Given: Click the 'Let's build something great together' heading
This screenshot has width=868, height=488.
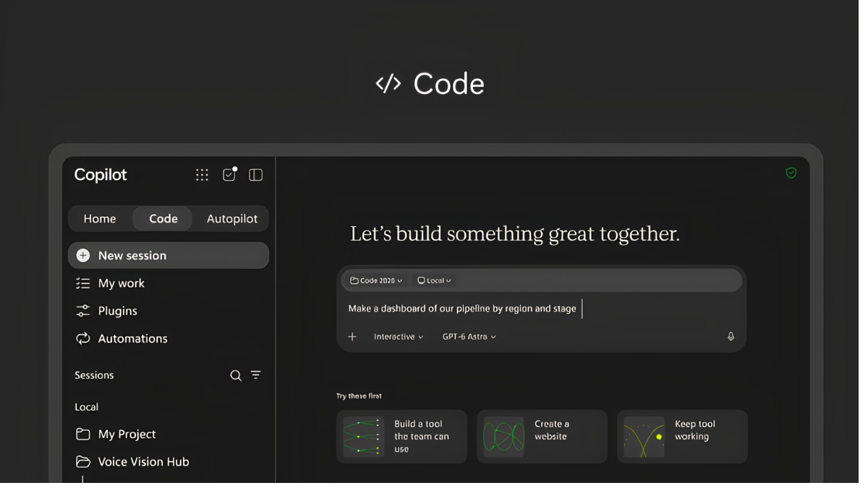Looking at the screenshot, I should point(515,234).
